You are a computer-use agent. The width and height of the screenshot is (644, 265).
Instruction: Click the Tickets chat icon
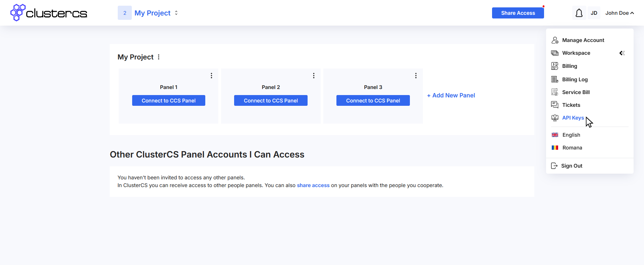tap(555, 105)
